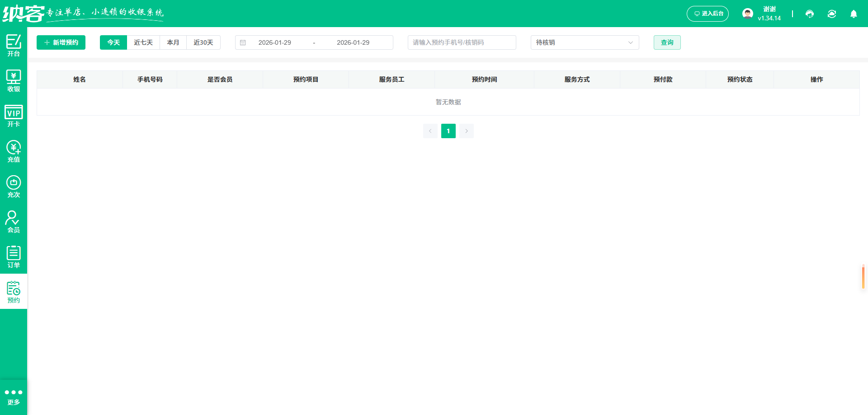Click the cloud sync icon
The height and width of the screenshot is (415, 868).
click(832, 14)
